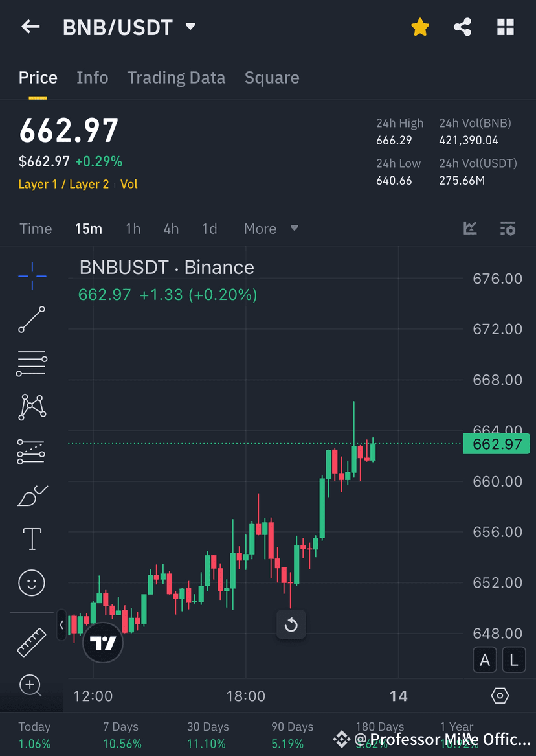This screenshot has height=756, width=536.
Task: Select the ruler measure tool
Action: pos(31,641)
